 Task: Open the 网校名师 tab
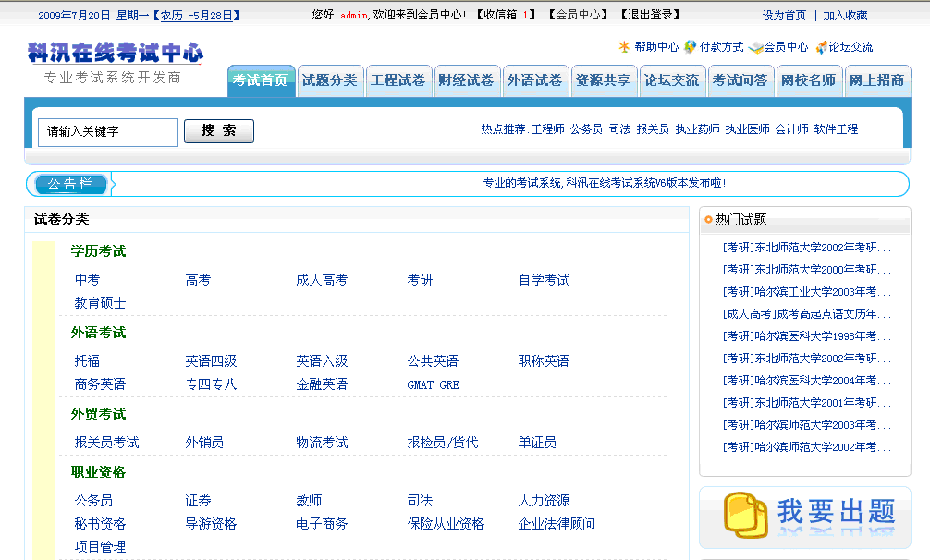tap(808, 80)
